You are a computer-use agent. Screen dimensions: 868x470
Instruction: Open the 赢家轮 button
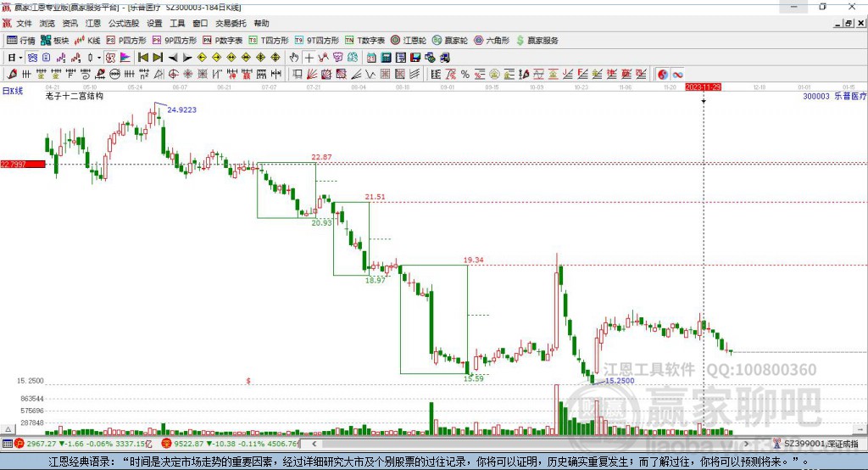tap(450, 41)
